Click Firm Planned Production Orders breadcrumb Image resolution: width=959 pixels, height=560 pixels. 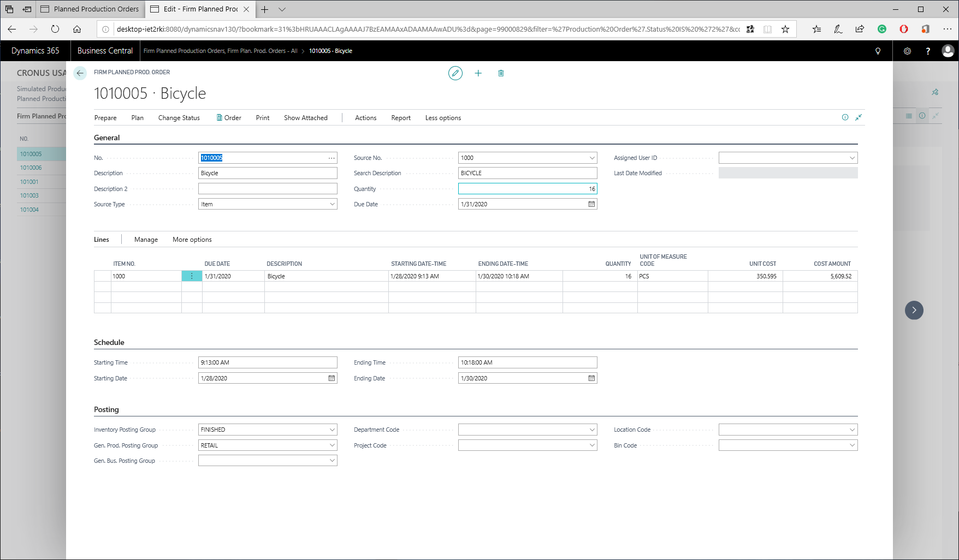coord(221,51)
